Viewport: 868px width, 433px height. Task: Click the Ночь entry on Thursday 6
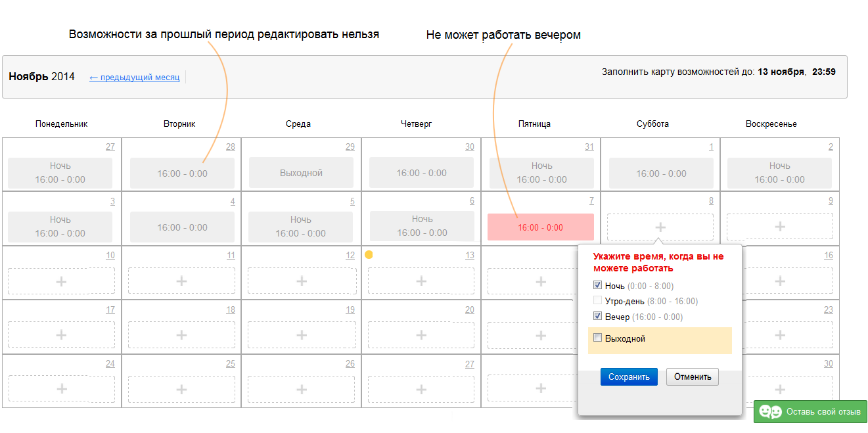pyautogui.click(x=422, y=226)
